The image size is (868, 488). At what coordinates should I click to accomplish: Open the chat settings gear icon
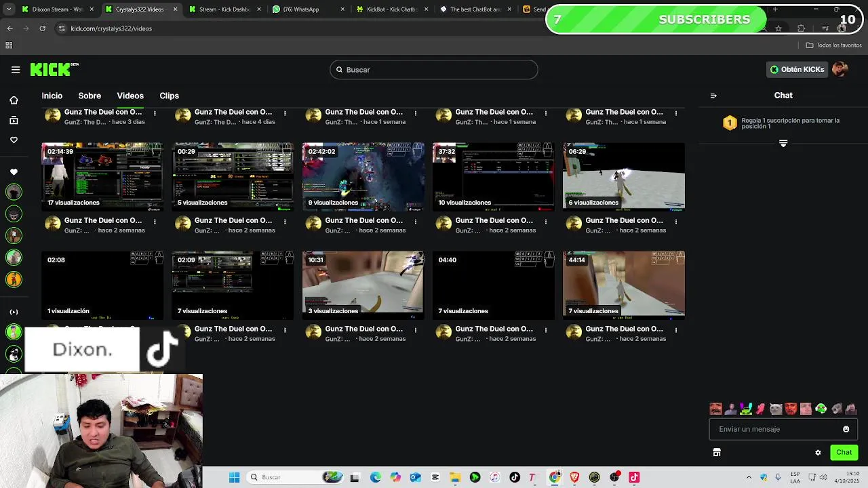tap(818, 453)
